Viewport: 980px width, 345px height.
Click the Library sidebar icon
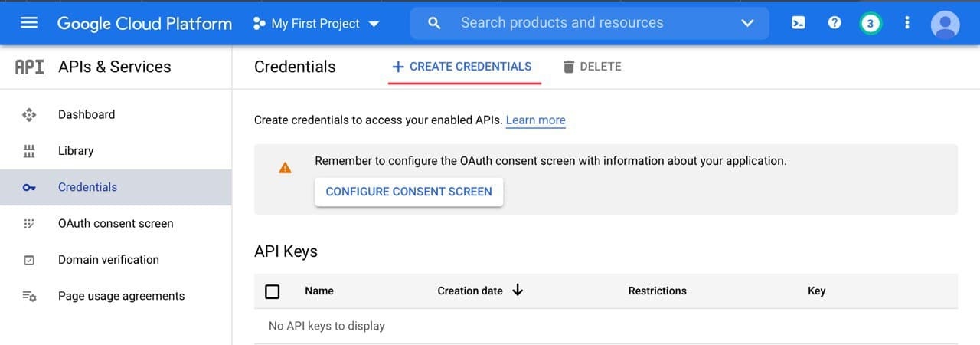click(x=29, y=151)
